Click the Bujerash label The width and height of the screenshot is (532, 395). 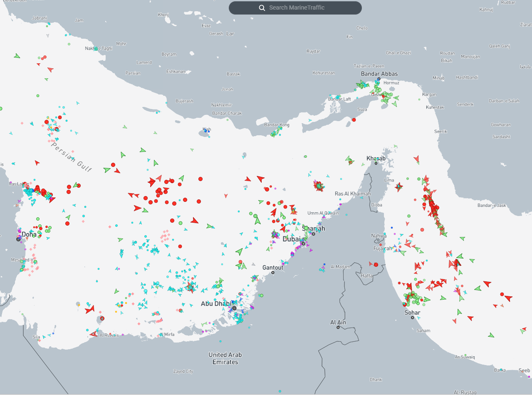click(x=184, y=101)
